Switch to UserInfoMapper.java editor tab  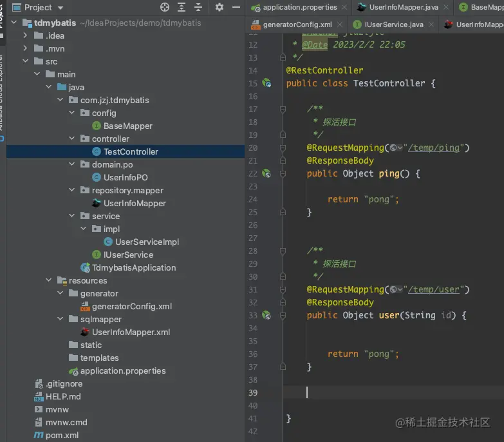[404, 7]
